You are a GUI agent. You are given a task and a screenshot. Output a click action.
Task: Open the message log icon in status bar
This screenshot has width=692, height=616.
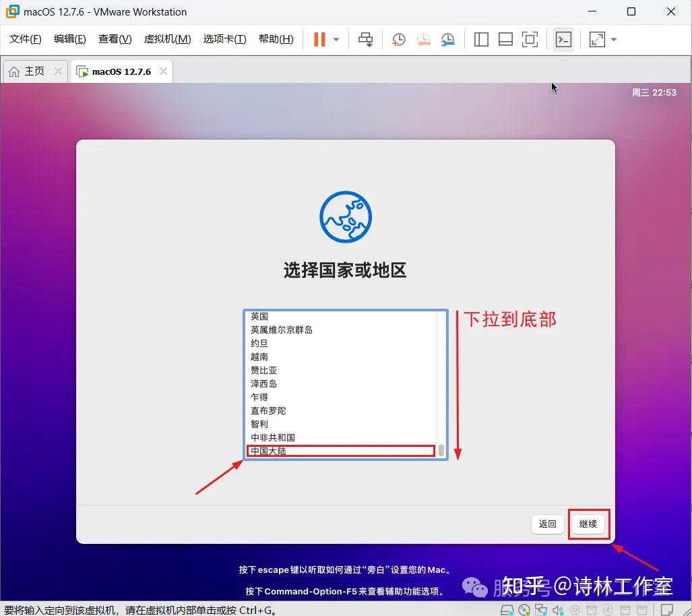point(666,610)
